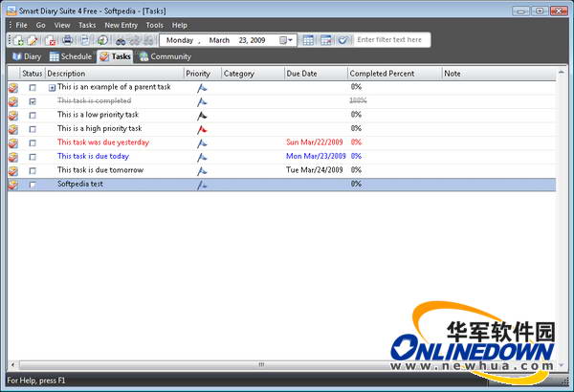The width and height of the screenshot is (574, 392).
Task: Click the Edit entry pencil icon
Action: tap(33, 40)
